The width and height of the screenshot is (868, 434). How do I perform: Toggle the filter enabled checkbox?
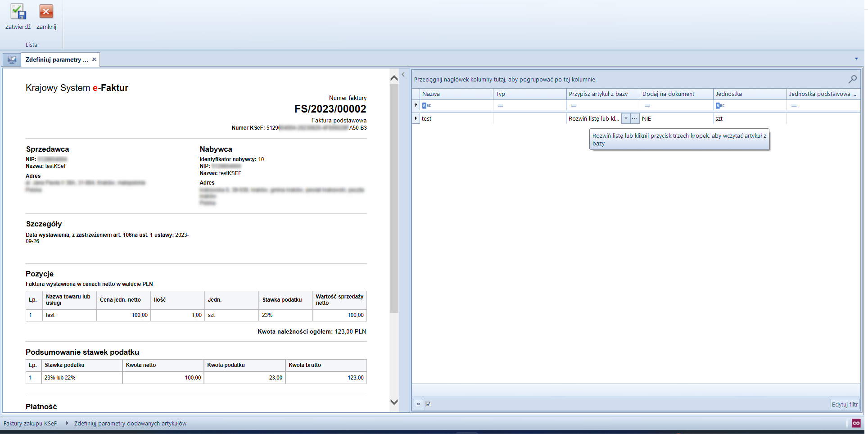click(x=428, y=404)
